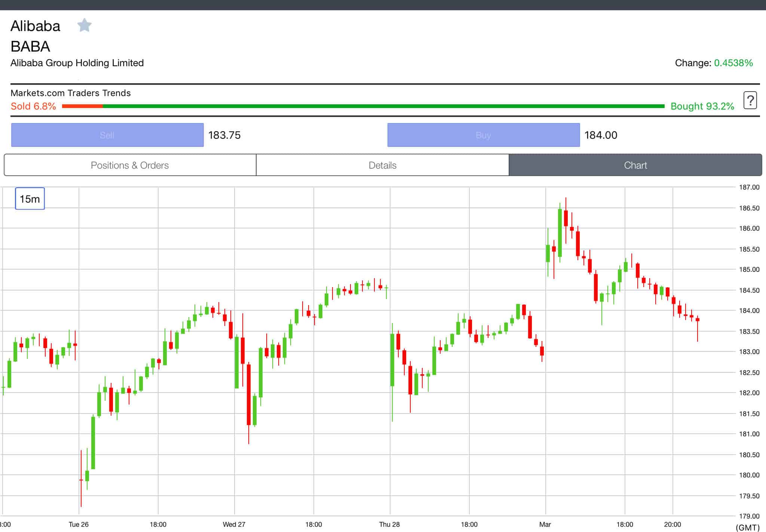Open the 15m timeframe selector
This screenshot has height=532, width=766.
[x=30, y=199]
